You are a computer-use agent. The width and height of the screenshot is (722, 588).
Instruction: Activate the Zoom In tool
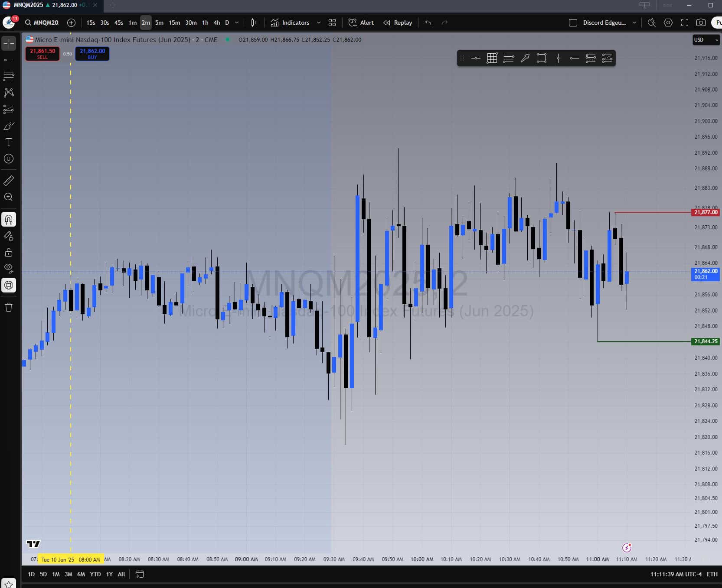[9, 197]
